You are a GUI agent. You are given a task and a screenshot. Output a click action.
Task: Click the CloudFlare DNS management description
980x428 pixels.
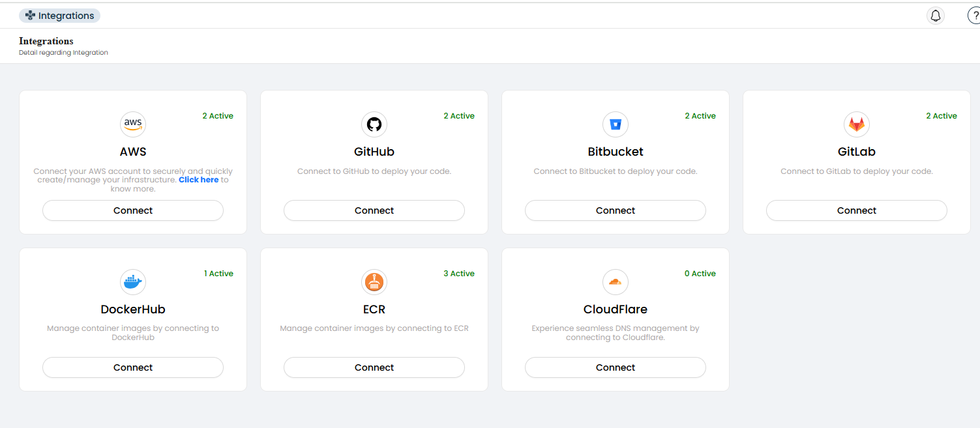click(616, 333)
